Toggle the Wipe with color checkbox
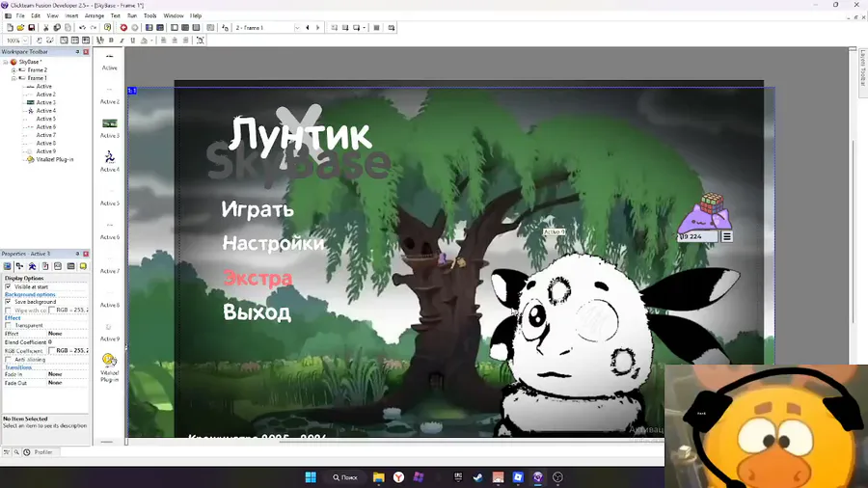This screenshot has width=868, height=488. (8, 311)
